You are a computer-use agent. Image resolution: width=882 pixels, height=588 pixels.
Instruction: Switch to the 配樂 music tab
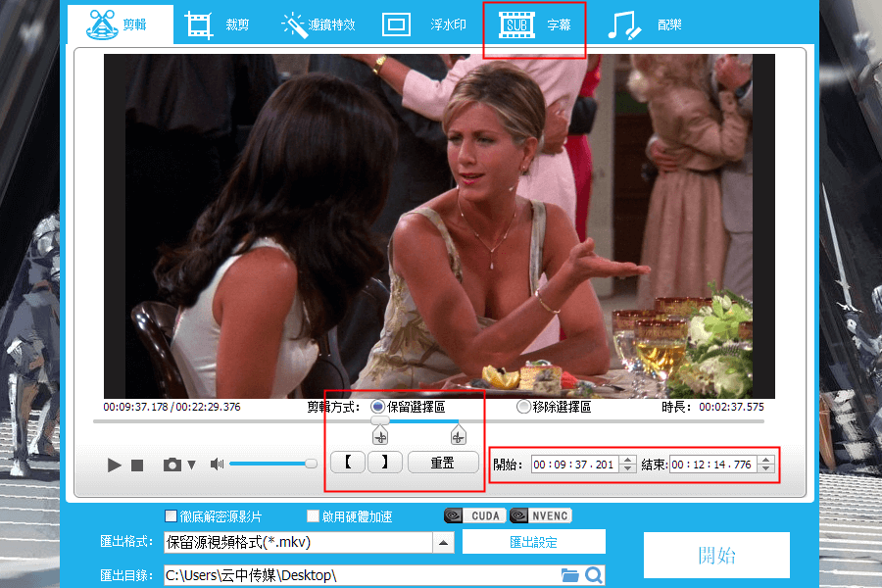(645, 24)
